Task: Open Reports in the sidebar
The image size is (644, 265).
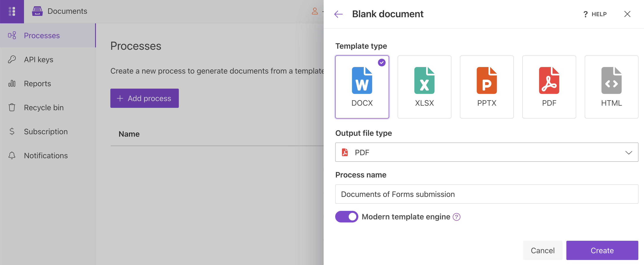Action: [48, 83]
